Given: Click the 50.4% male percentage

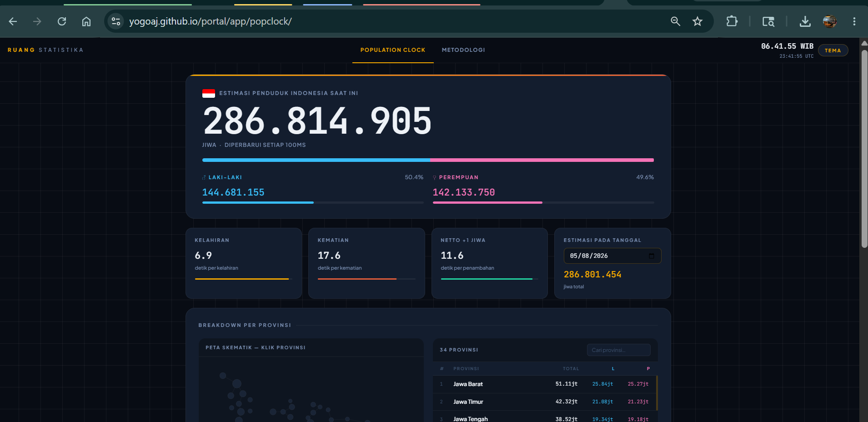Looking at the screenshot, I should click(x=414, y=177).
